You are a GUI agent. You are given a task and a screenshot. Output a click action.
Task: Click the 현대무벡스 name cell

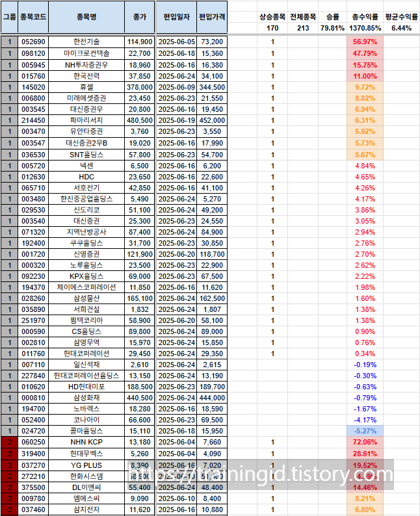click(86, 454)
